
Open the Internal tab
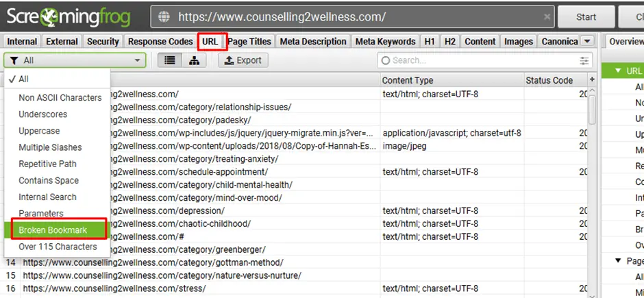tap(22, 42)
